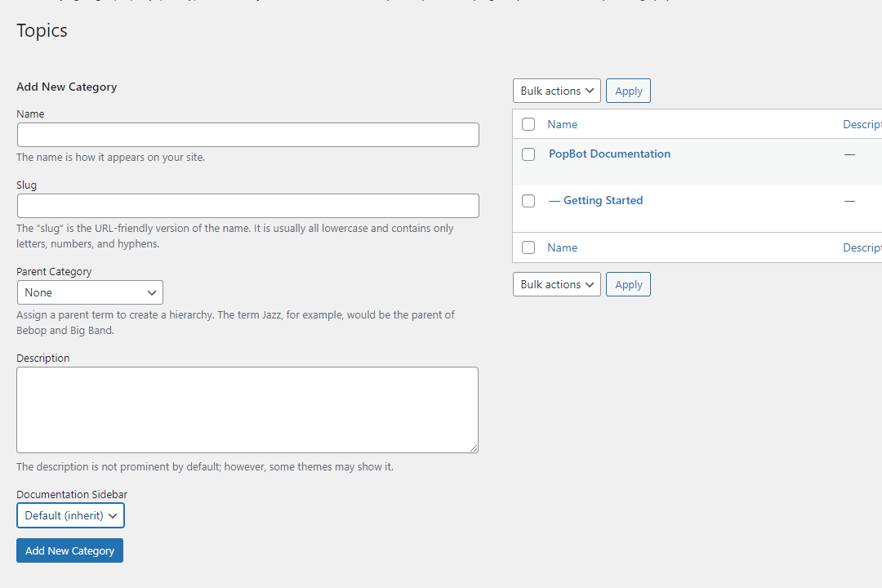The width and height of the screenshot is (882, 588).
Task: Select the Getting Started row checkbox
Action: [x=528, y=201]
